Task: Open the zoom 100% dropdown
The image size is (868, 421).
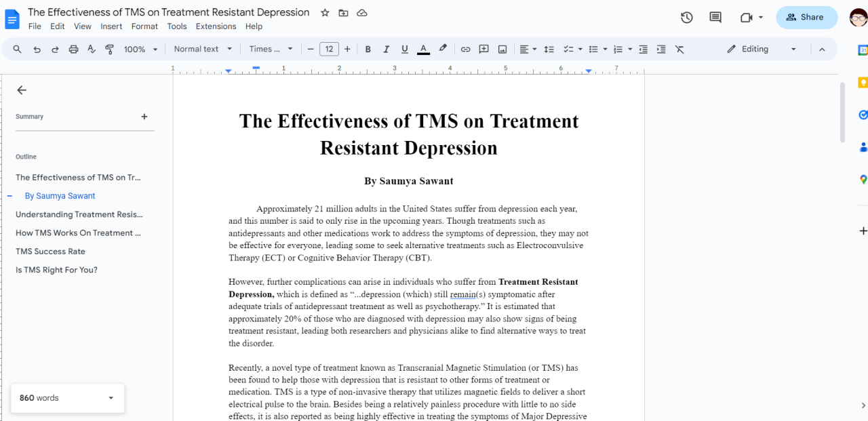Action: click(141, 49)
